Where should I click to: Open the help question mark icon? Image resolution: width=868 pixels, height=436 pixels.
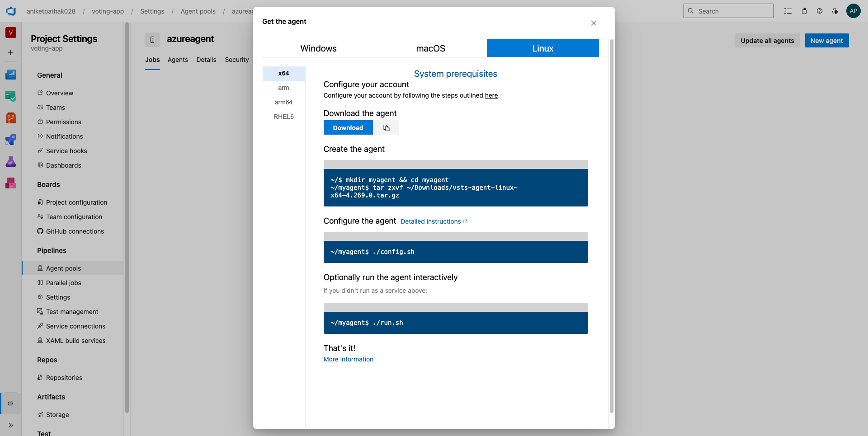(820, 11)
